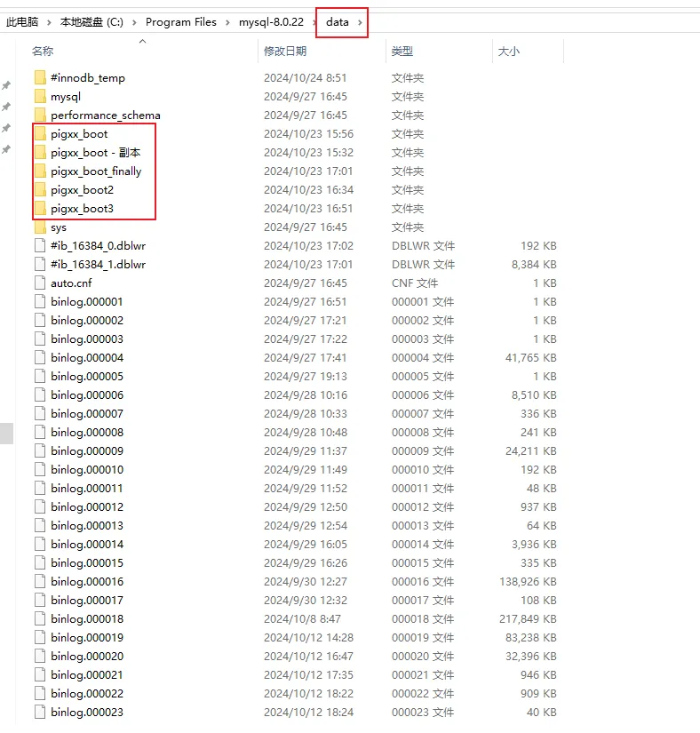The image size is (700, 733).
Task: Click the binlog.000004 file icon
Action: tap(40, 358)
